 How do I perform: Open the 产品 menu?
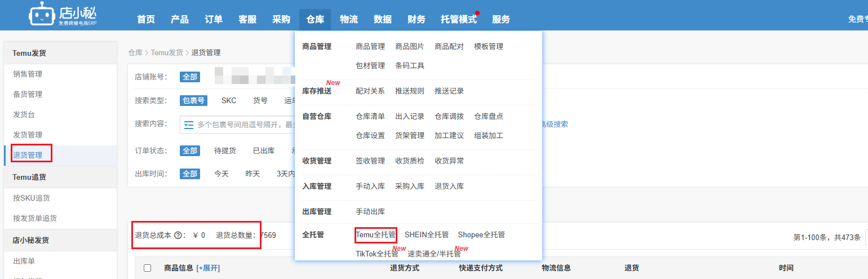[180, 19]
